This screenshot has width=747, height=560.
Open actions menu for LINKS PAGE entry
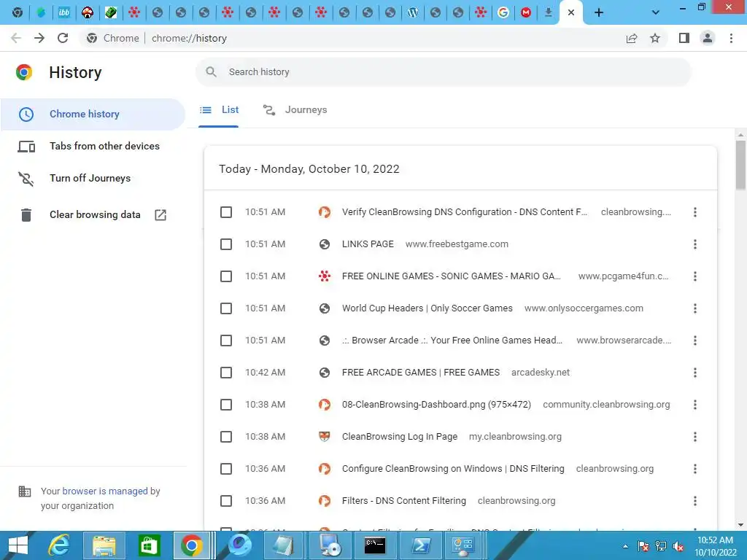coord(695,244)
